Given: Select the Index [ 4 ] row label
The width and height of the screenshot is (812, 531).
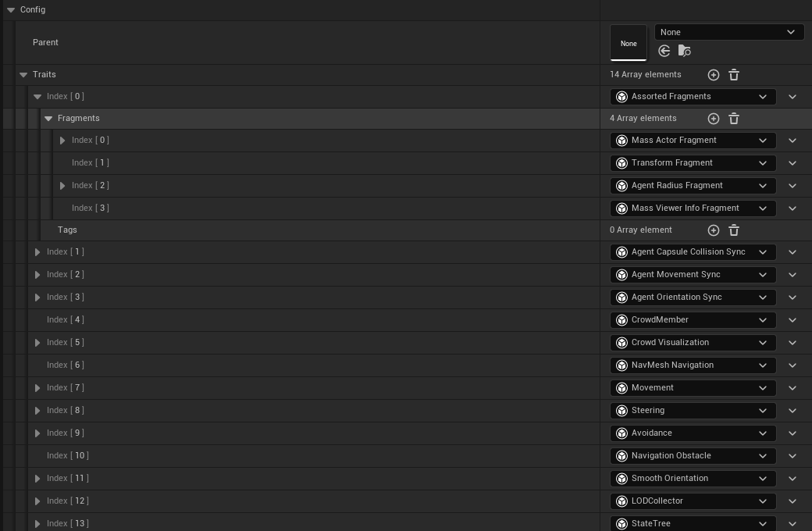Looking at the screenshot, I should (x=66, y=320).
